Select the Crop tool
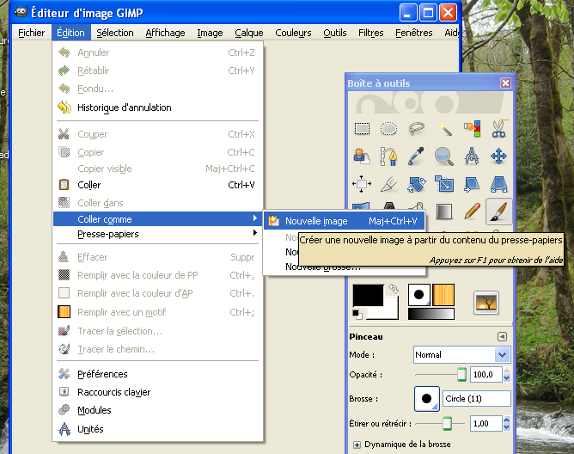The width and height of the screenshot is (574, 454). click(389, 184)
